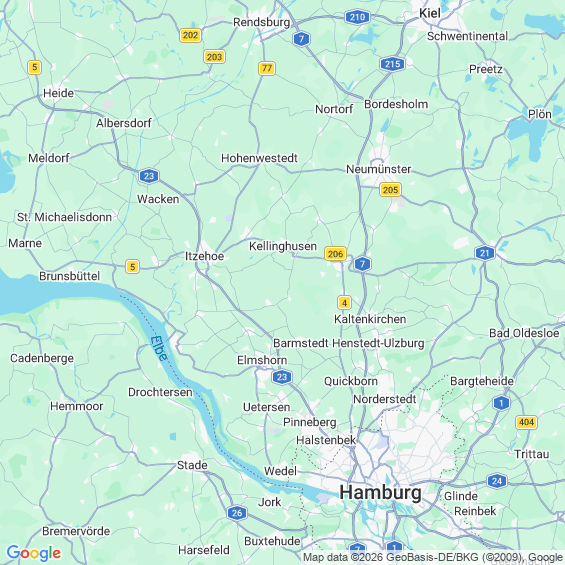
Task: Select the yellow 203 road shield
Action: click(x=214, y=57)
